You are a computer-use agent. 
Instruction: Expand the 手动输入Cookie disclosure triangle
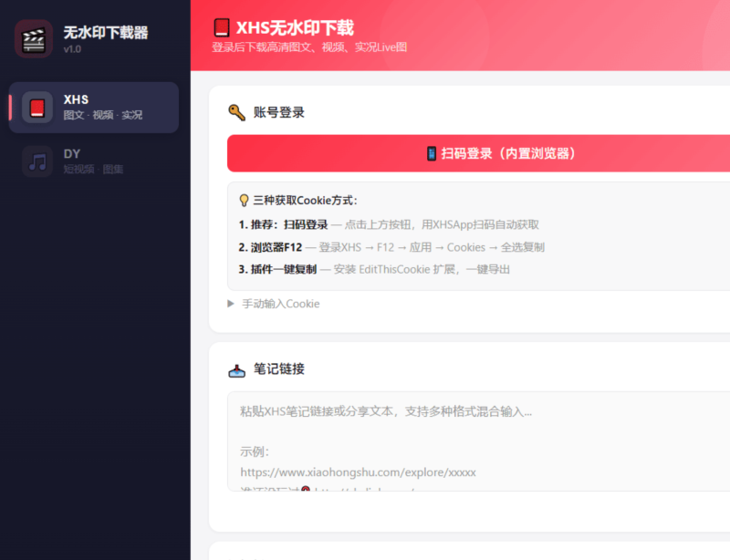tap(231, 304)
